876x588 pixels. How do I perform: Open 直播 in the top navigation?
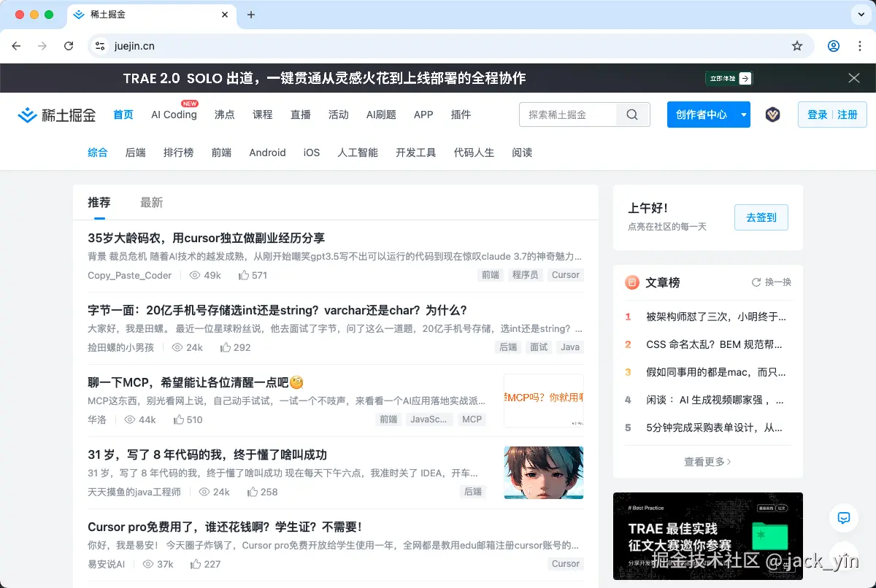(x=301, y=115)
